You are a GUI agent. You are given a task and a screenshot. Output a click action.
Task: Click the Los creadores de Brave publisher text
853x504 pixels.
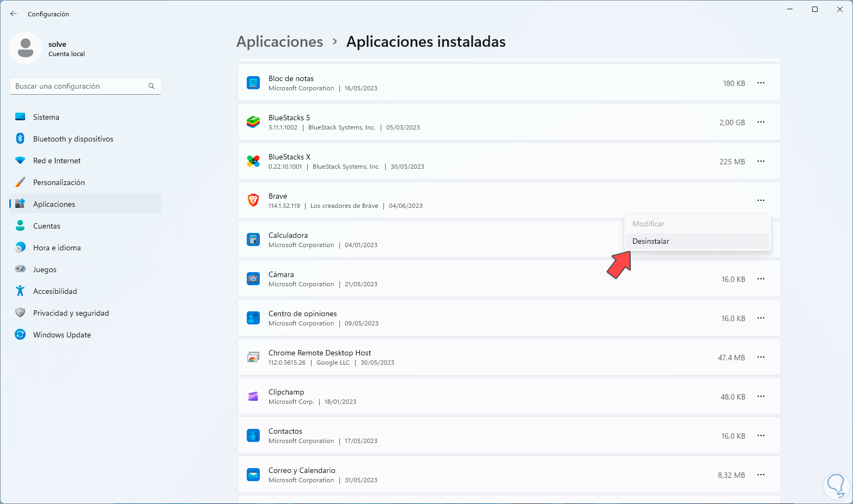point(344,206)
